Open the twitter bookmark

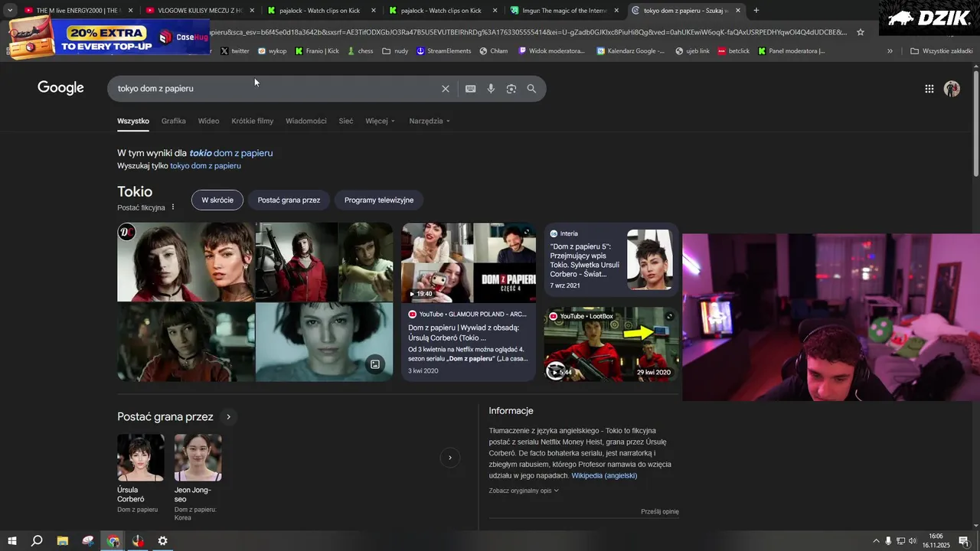coord(234,51)
